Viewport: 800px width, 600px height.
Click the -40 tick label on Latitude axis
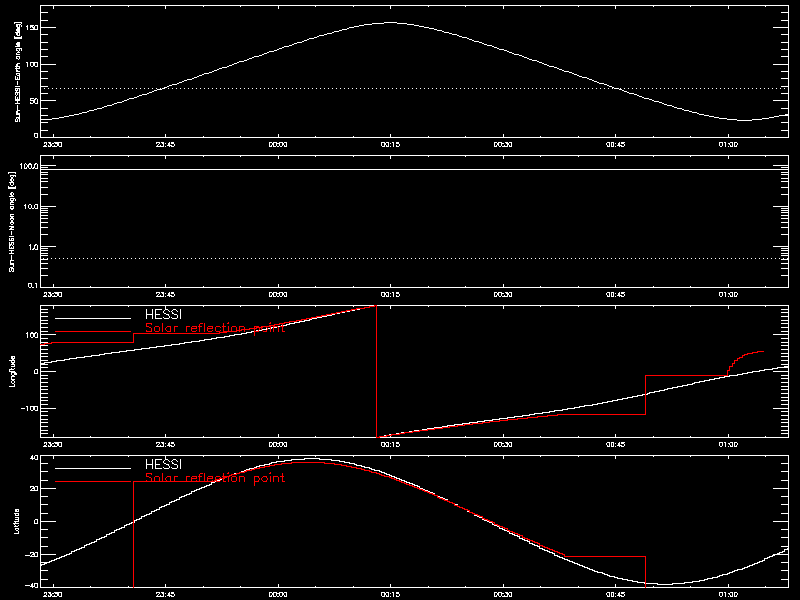point(32,585)
